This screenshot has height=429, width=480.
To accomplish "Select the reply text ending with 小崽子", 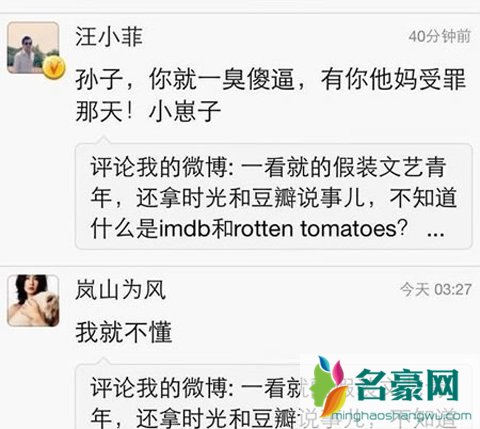I will (x=270, y=95).
